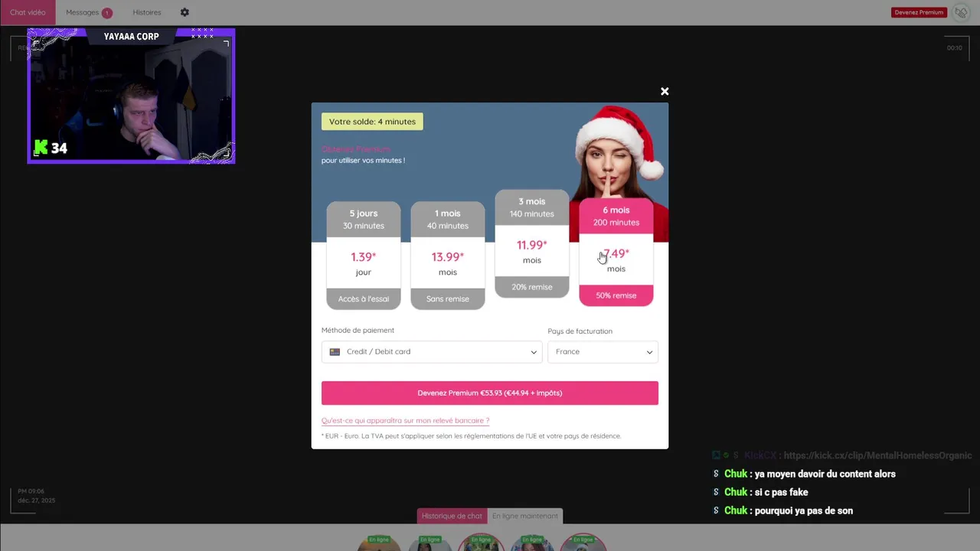
Task: Click the 11.99* mois price
Action: (532, 251)
